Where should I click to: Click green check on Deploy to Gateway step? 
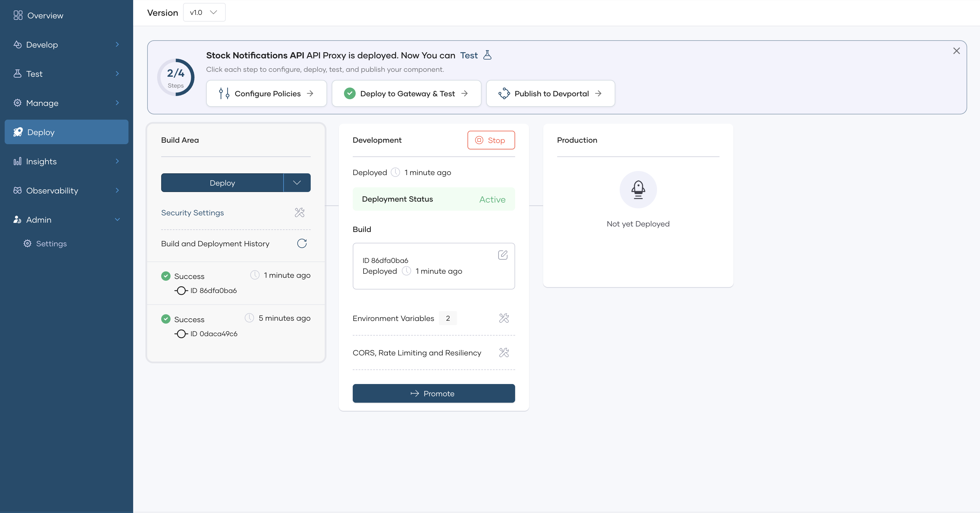[350, 94]
